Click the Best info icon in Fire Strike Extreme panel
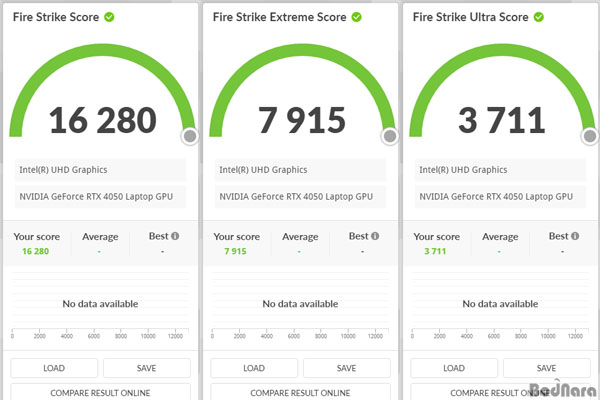 [375, 236]
